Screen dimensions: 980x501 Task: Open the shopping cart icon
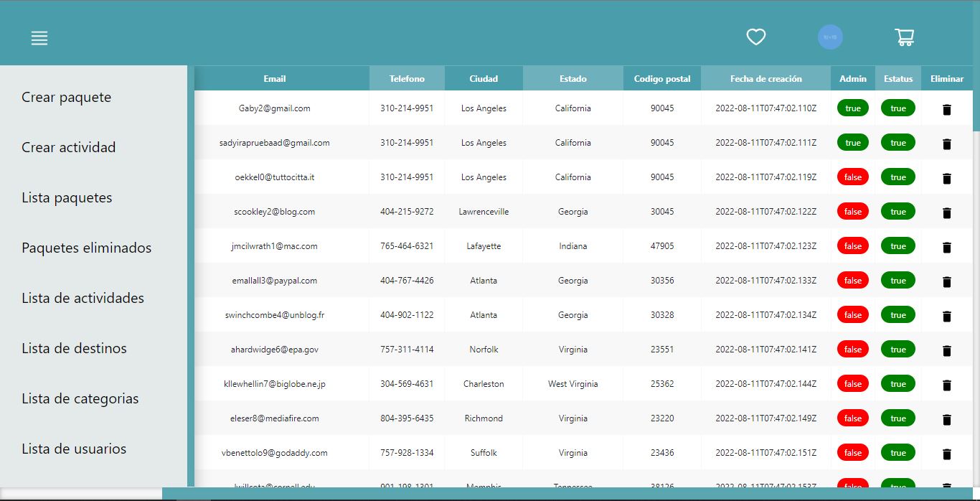pos(904,37)
